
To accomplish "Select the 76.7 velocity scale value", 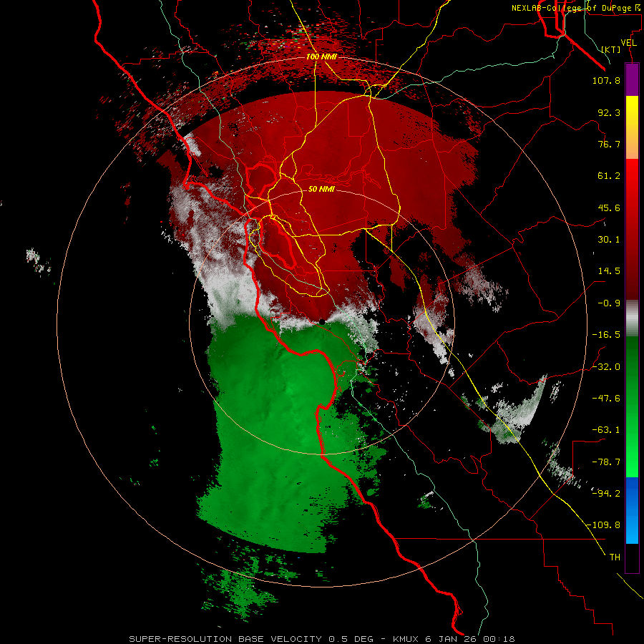I will coord(609,144).
